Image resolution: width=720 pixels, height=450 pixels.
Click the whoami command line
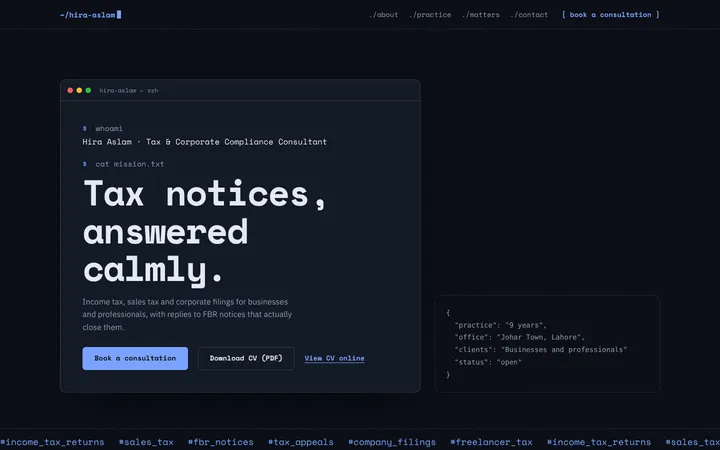pos(103,129)
